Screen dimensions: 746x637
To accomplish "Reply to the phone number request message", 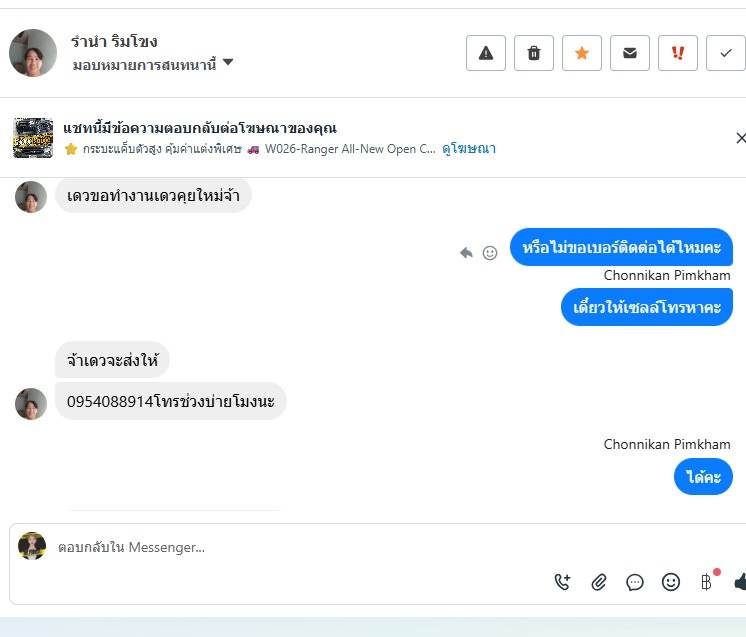I will pyautogui.click(x=466, y=253).
